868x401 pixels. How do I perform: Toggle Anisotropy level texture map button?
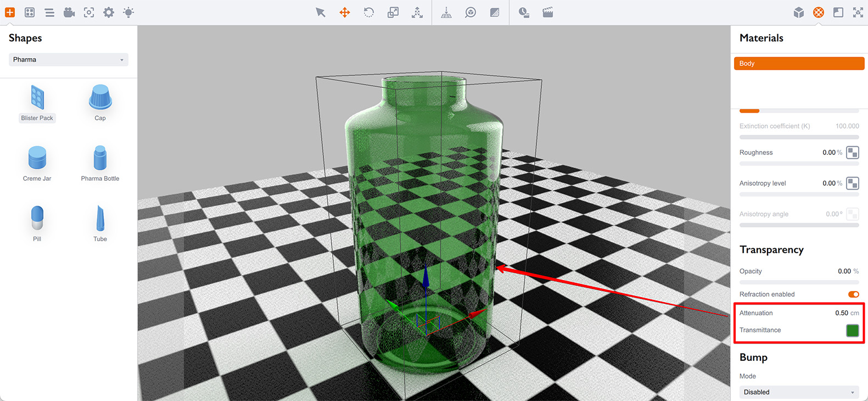[x=852, y=183]
